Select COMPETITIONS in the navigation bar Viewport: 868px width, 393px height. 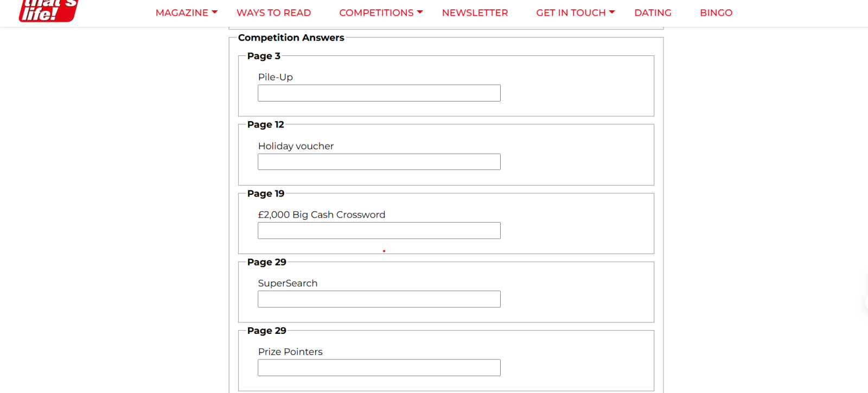coord(376,12)
